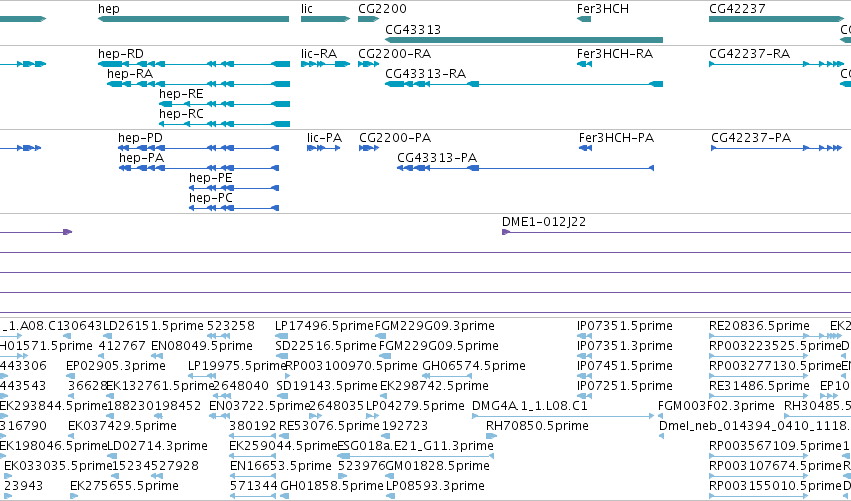Open the CG2200 gene label
Viewport: 851px width, 501px height.
[x=382, y=9]
